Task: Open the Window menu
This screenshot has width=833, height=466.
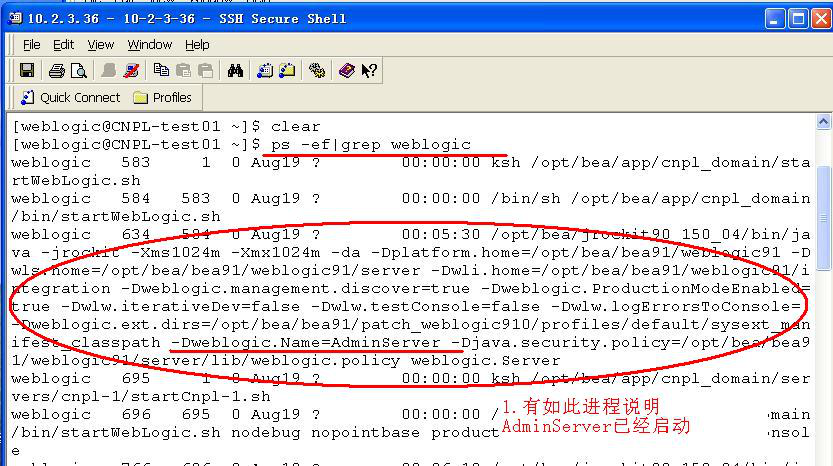Action: tap(150, 45)
